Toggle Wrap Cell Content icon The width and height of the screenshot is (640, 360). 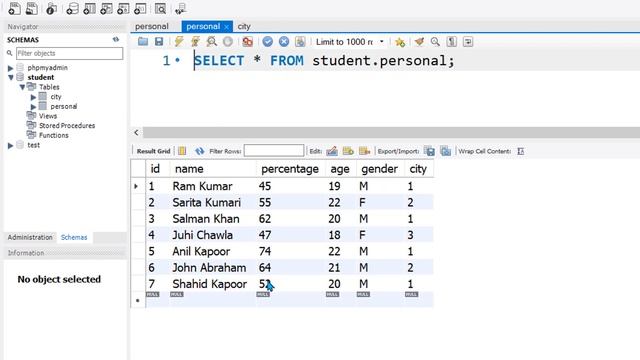click(x=520, y=151)
